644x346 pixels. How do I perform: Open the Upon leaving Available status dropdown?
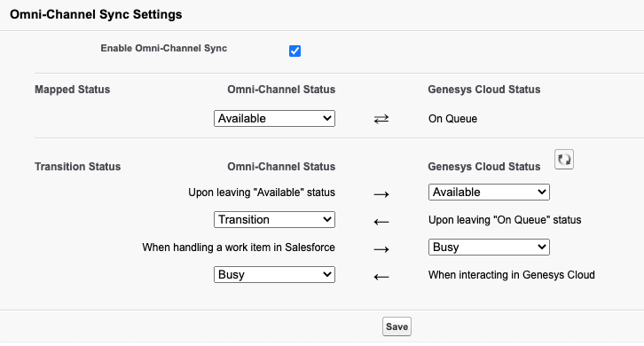(x=489, y=192)
